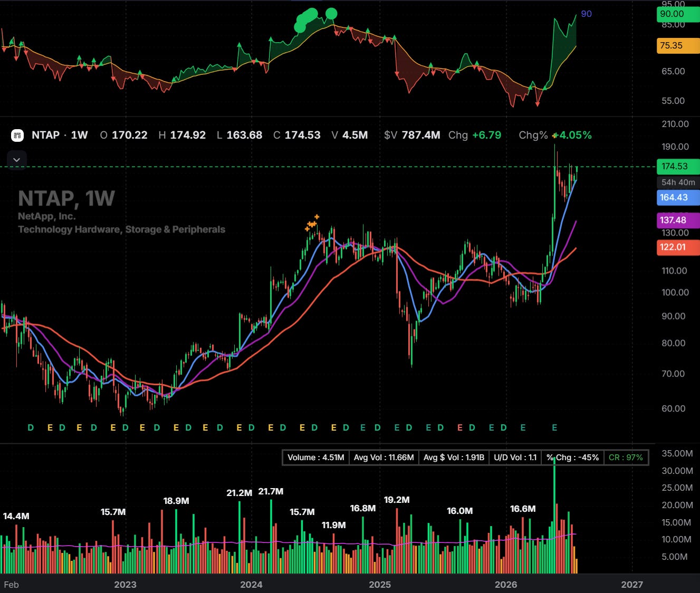Click the green CR : 97% table cell
This screenshot has width=700, height=593.
tap(626, 458)
